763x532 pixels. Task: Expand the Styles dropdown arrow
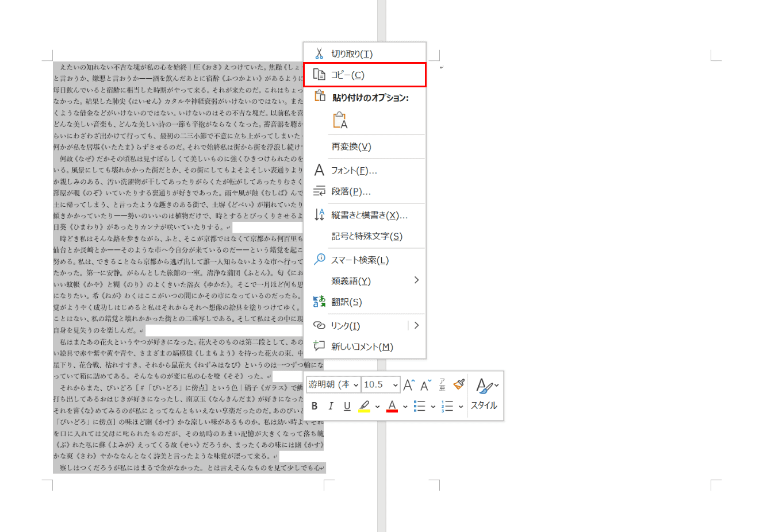tap(497, 385)
